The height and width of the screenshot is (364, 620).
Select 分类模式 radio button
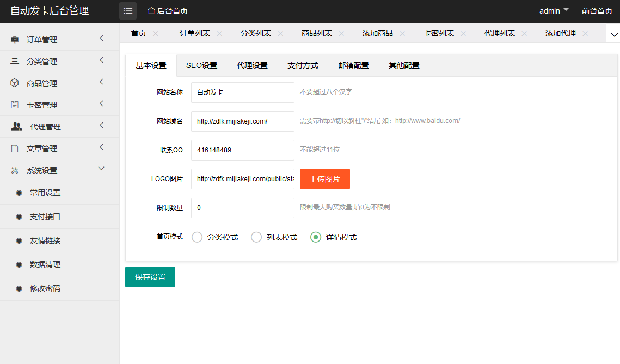click(197, 237)
